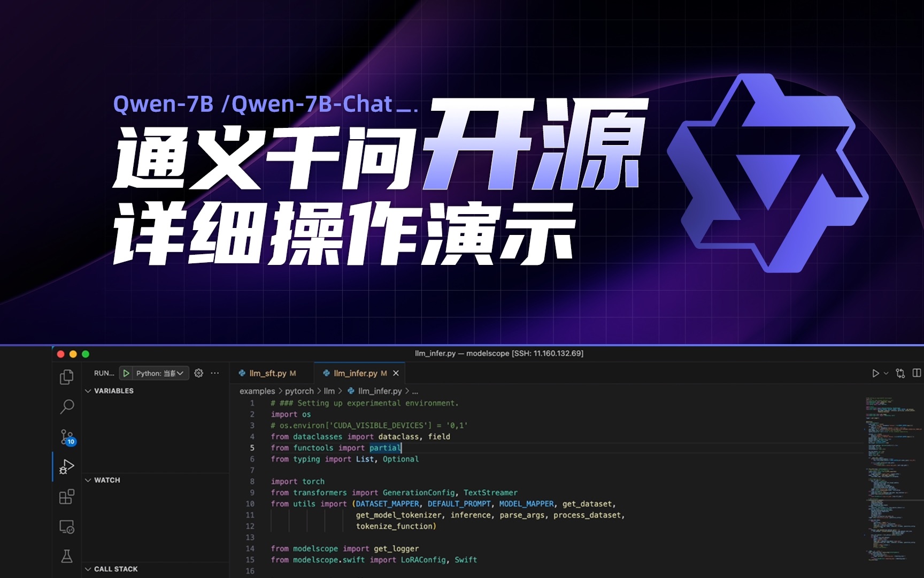Click the Qwen-7B /Qwen-7B-Chat banner text

[x=265, y=104]
